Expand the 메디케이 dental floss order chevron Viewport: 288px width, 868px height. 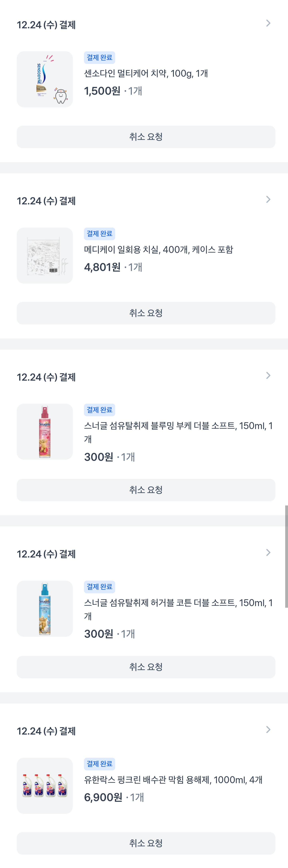(x=268, y=199)
